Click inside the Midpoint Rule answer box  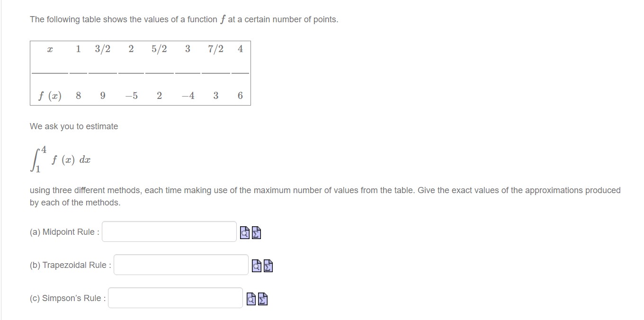click(x=169, y=231)
